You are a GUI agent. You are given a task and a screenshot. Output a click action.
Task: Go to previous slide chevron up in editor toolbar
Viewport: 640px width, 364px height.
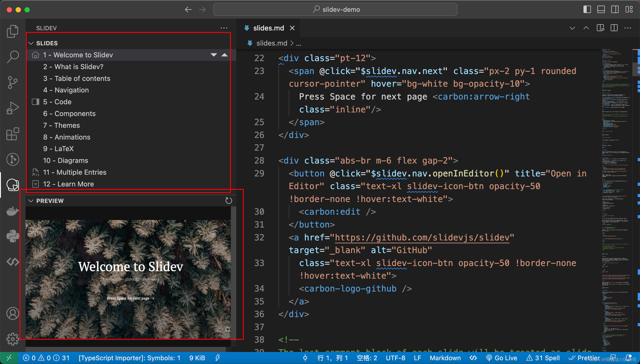(x=586, y=28)
